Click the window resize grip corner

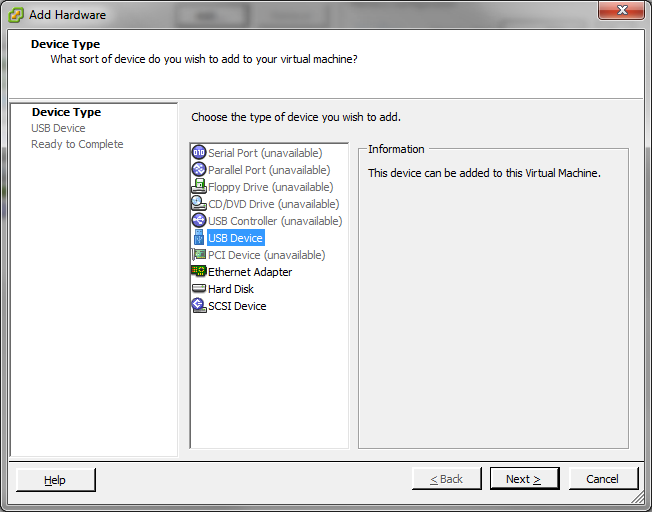click(x=638, y=498)
